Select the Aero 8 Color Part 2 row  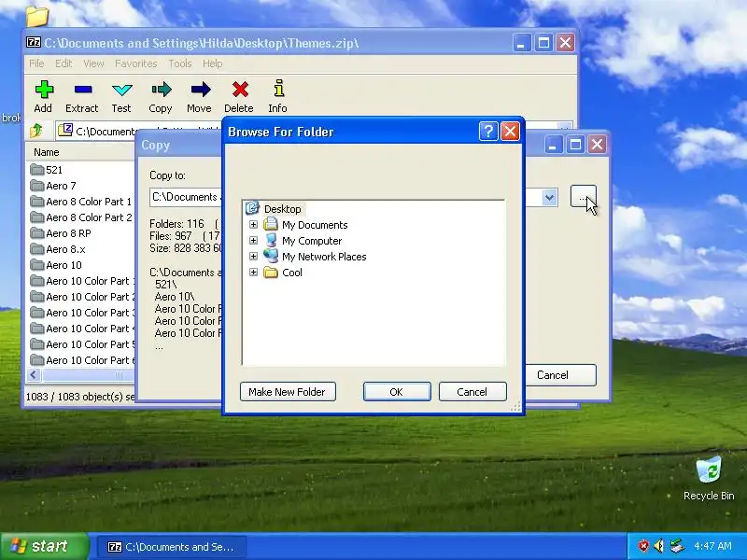81,217
